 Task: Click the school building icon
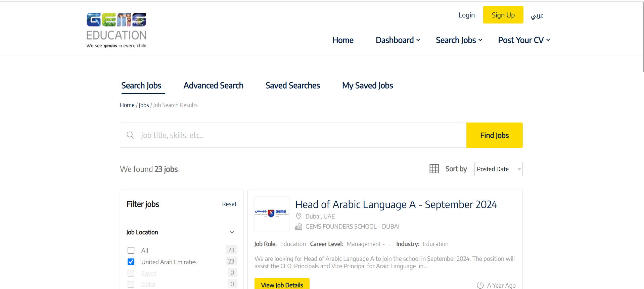(298, 227)
